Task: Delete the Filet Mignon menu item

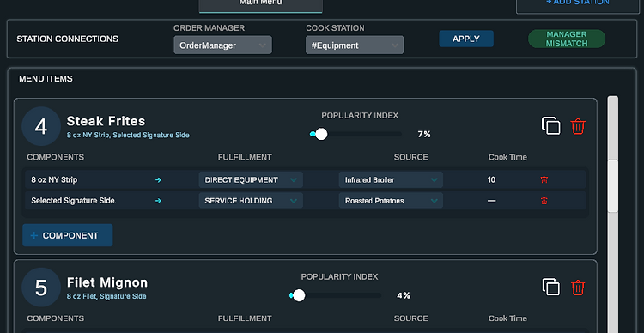Action: point(578,287)
